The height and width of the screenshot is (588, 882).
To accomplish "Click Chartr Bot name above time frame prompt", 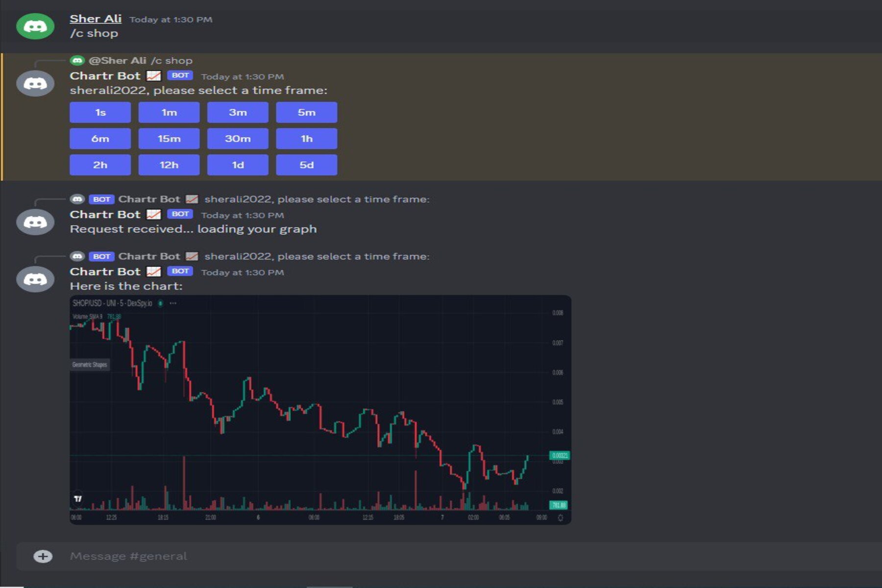I will (105, 76).
